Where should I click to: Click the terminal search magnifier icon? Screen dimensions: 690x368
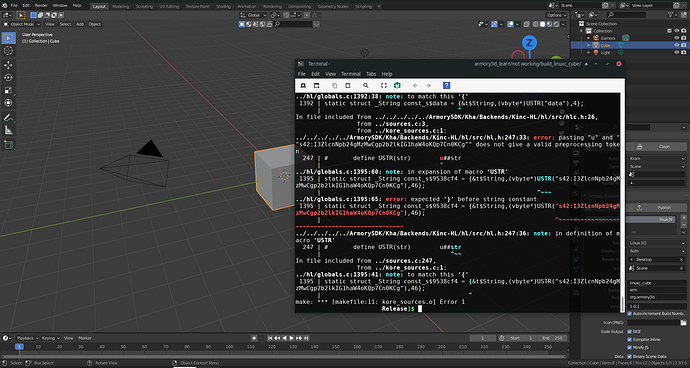coord(366,85)
